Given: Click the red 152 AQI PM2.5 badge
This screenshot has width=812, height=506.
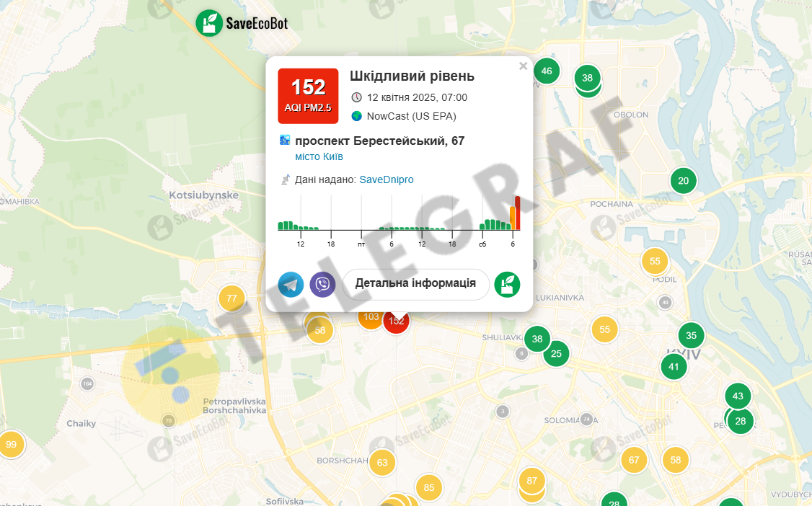Looking at the screenshot, I should click(x=308, y=97).
